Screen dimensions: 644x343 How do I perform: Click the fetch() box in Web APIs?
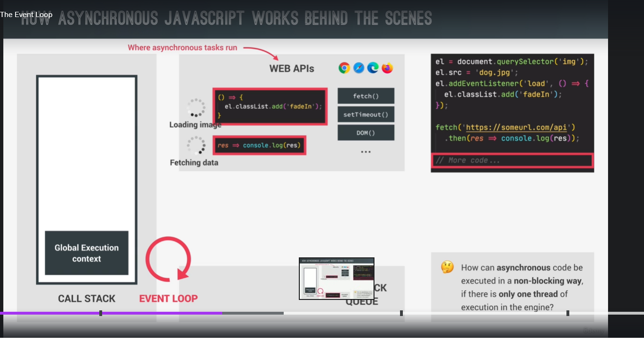pos(366,96)
